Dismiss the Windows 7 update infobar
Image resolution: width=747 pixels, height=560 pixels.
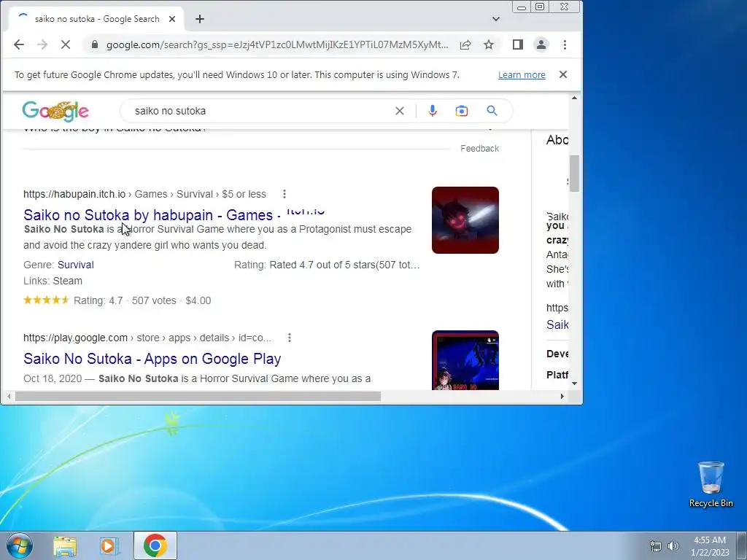(563, 74)
